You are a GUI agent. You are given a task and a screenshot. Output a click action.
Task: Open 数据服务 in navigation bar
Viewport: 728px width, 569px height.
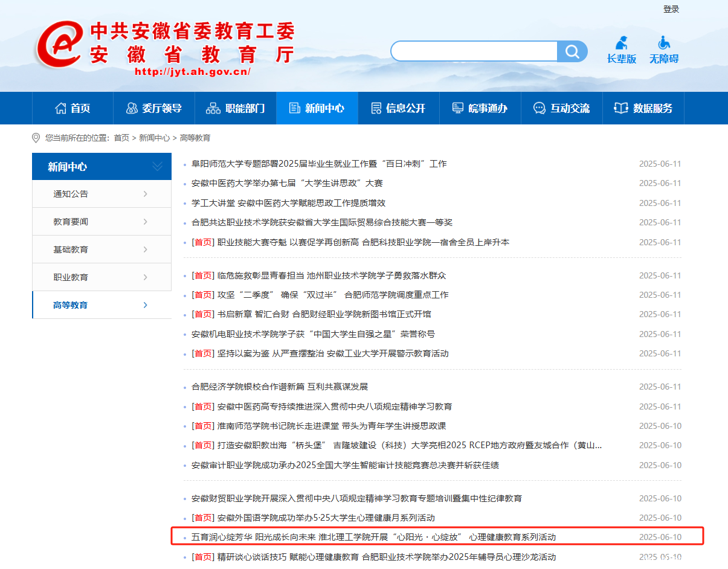tap(643, 108)
